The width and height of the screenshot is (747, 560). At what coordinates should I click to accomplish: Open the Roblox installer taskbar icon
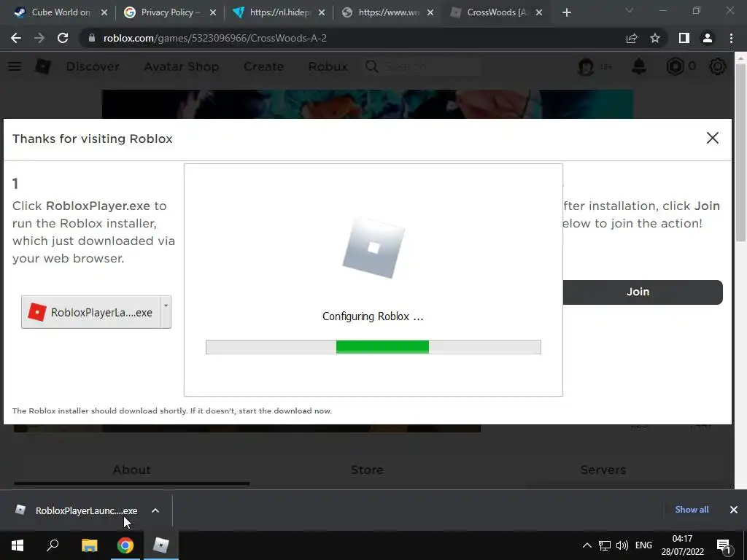160,545
